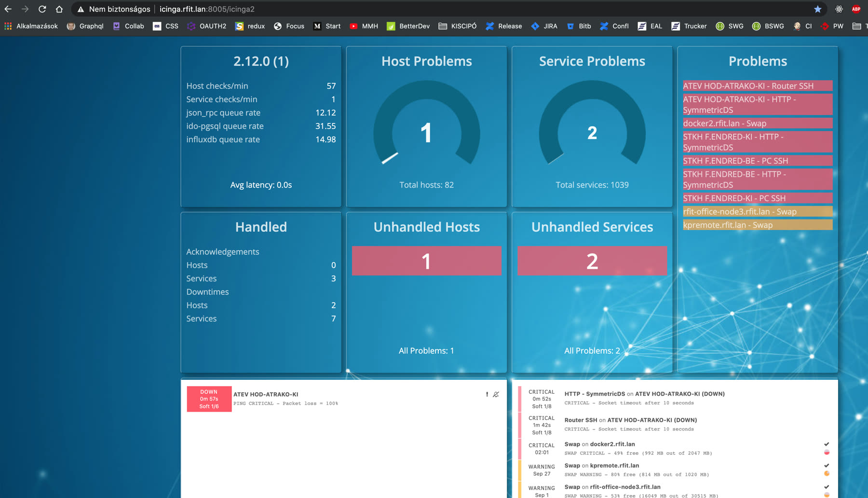Select STKH F.ENDRED-BE - PC SSH problem
The image size is (868, 498).
(758, 161)
